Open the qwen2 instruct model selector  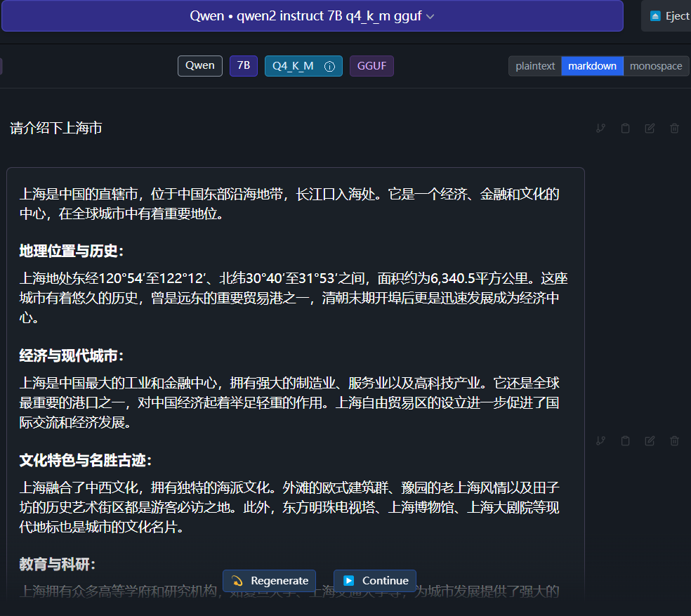(x=312, y=15)
